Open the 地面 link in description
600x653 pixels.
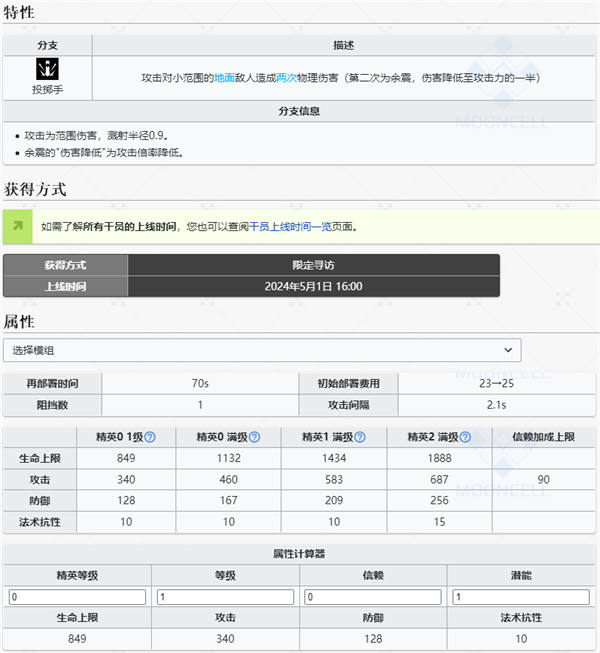[x=224, y=77]
